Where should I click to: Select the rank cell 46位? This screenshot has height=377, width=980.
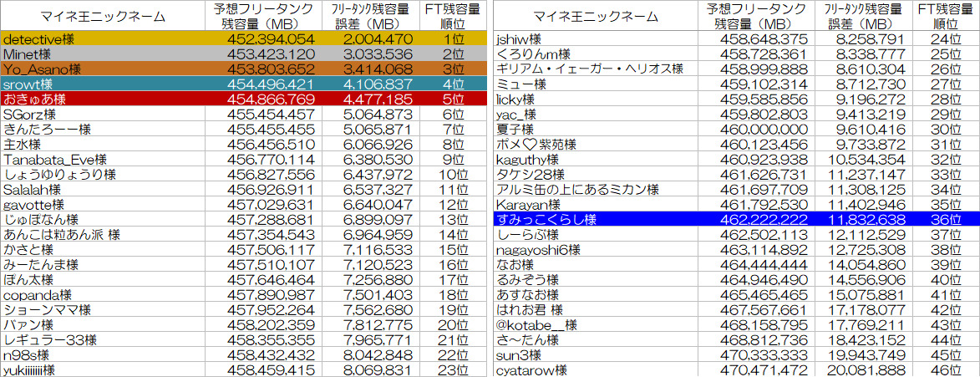click(945, 369)
